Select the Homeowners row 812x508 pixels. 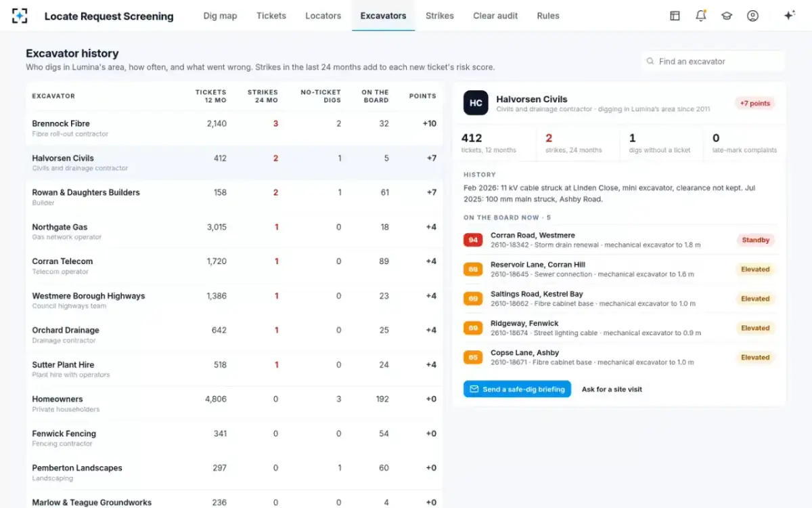pyautogui.click(x=234, y=404)
